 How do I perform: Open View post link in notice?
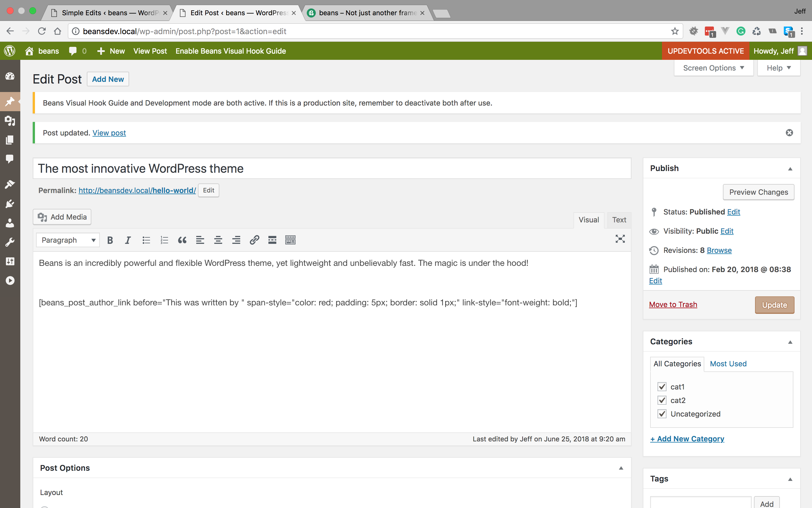point(109,133)
